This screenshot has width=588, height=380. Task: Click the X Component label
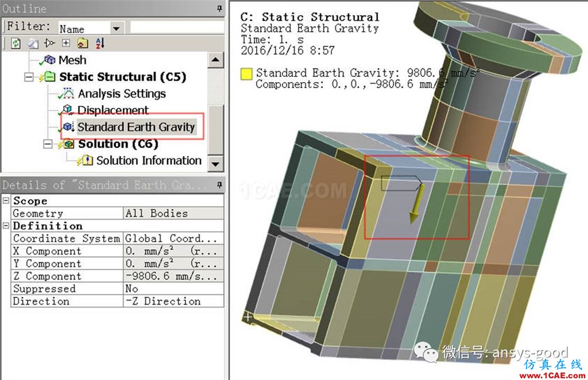[47, 251]
